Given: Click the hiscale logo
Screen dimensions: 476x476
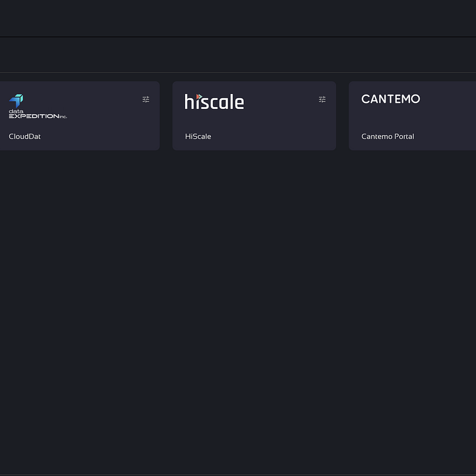Looking at the screenshot, I should [x=214, y=102].
